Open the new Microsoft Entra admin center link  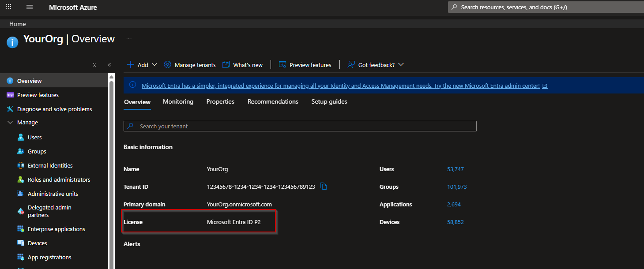tap(340, 86)
